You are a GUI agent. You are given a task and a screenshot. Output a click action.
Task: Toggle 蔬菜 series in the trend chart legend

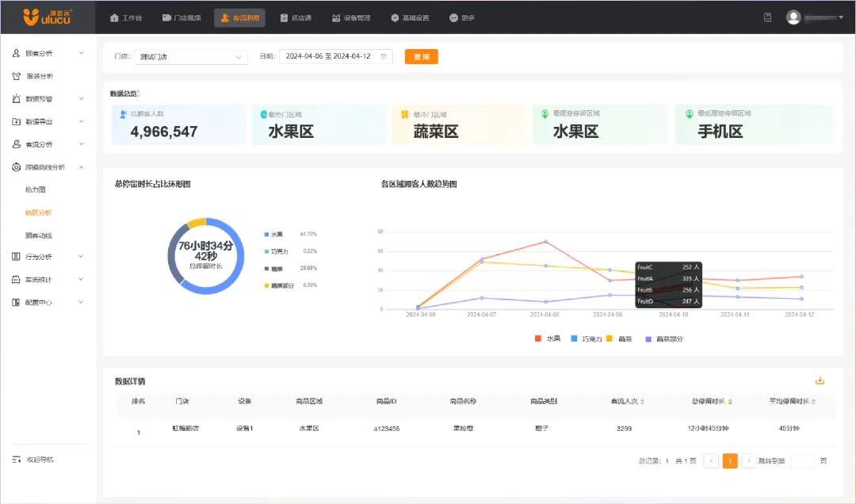click(x=619, y=339)
